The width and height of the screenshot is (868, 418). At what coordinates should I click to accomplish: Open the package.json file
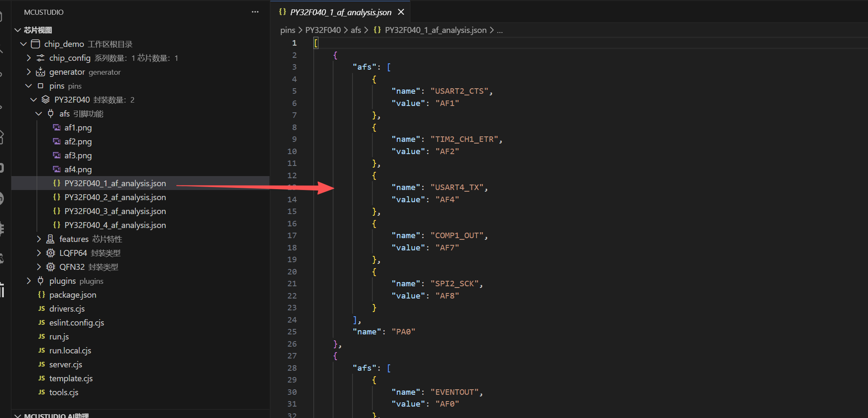73,295
